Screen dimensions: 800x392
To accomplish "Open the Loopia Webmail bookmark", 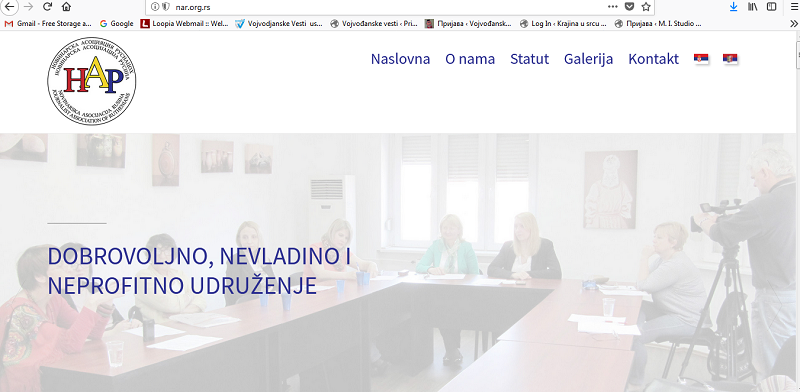I will click(x=185, y=23).
